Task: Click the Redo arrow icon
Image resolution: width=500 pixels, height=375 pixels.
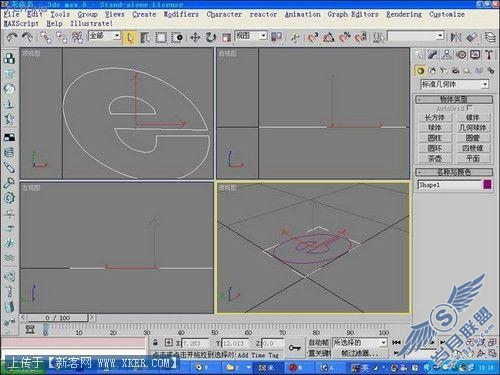Action: [27, 37]
